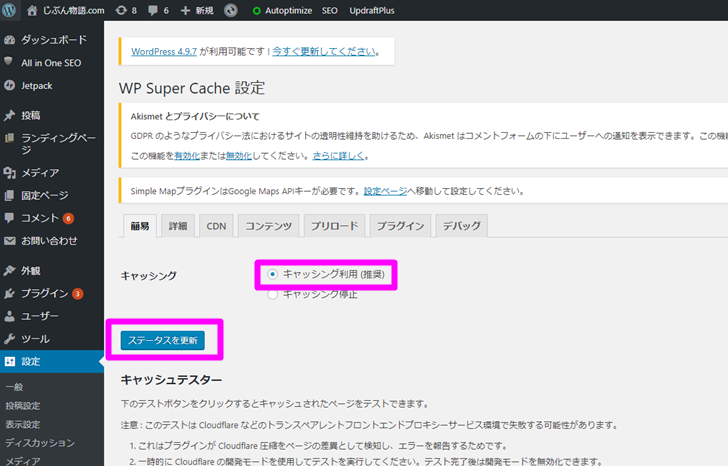Select キャッシング停止 radio button

(273, 294)
